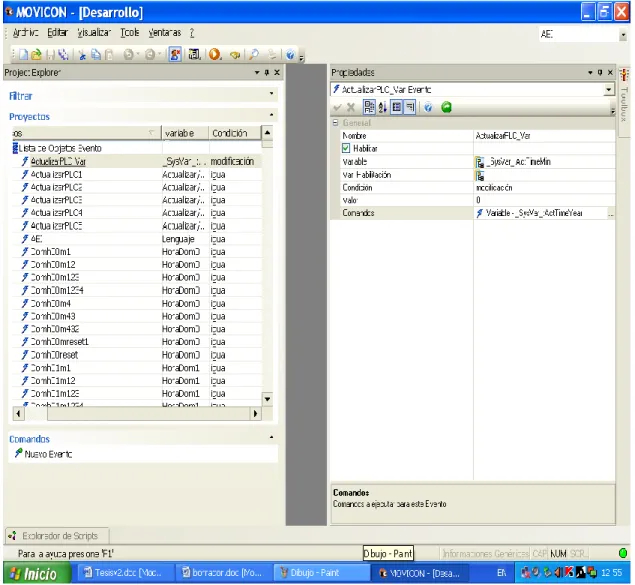Click the Properties help question icon
635x585 pixels.
click(428, 107)
